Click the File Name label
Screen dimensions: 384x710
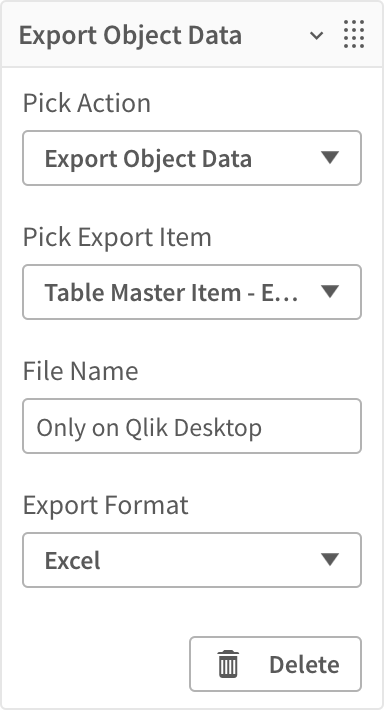(81, 371)
